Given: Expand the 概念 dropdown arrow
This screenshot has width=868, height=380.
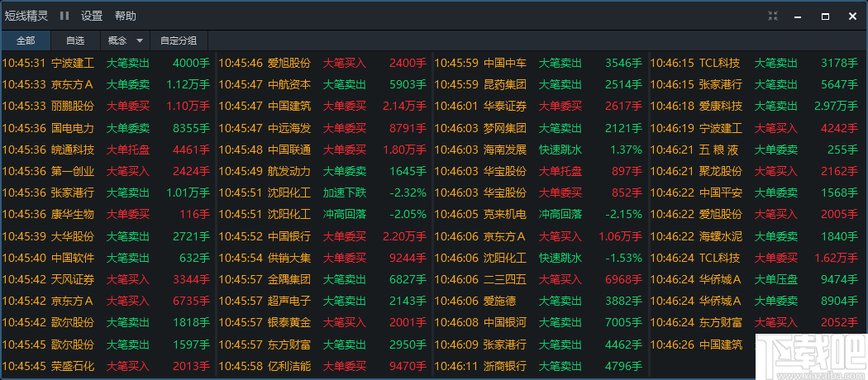Looking at the screenshot, I should click(140, 40).
